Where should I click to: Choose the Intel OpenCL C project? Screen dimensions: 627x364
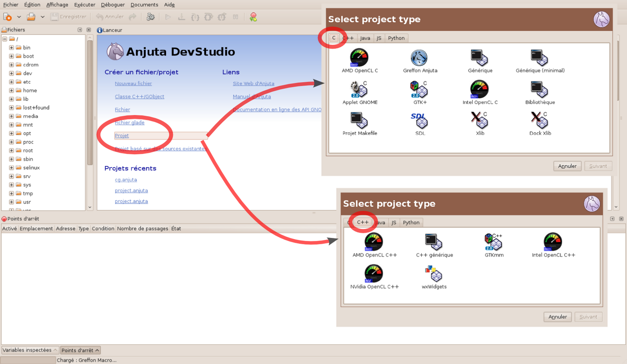pyautogui.click(x=480, y=93)
